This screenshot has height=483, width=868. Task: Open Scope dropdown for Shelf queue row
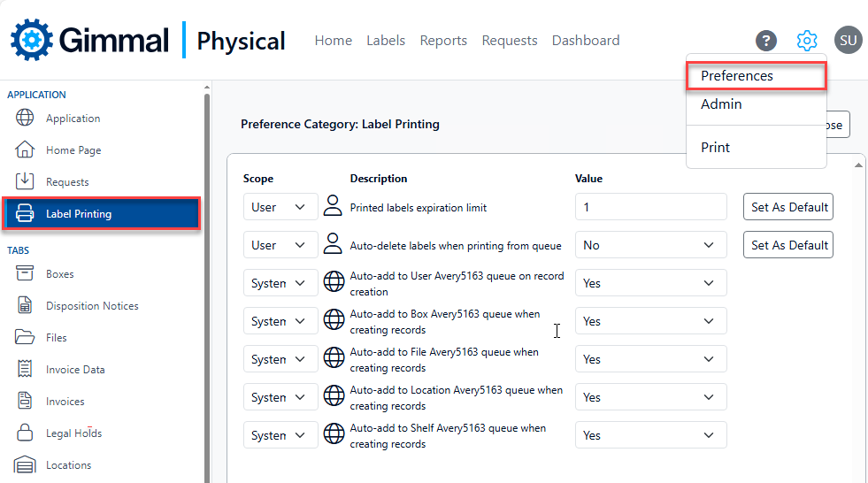click(279, 435)
